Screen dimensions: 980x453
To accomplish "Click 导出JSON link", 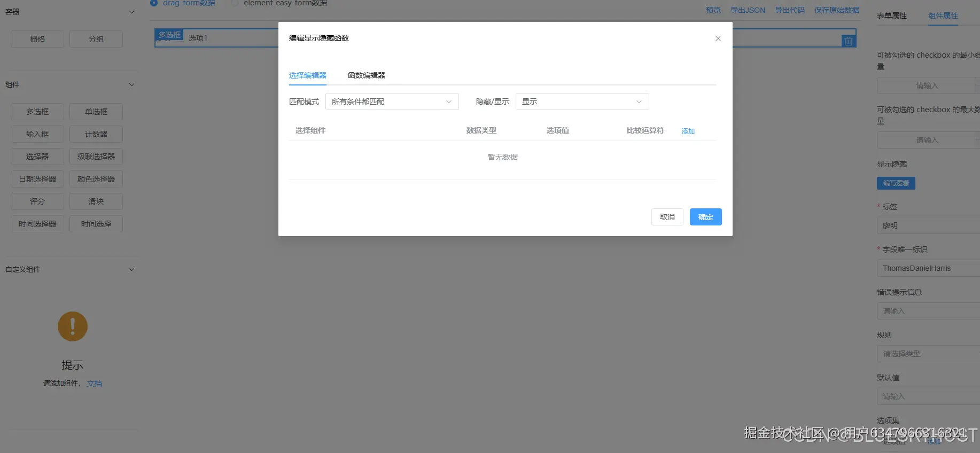I will (x=748, y=10).
